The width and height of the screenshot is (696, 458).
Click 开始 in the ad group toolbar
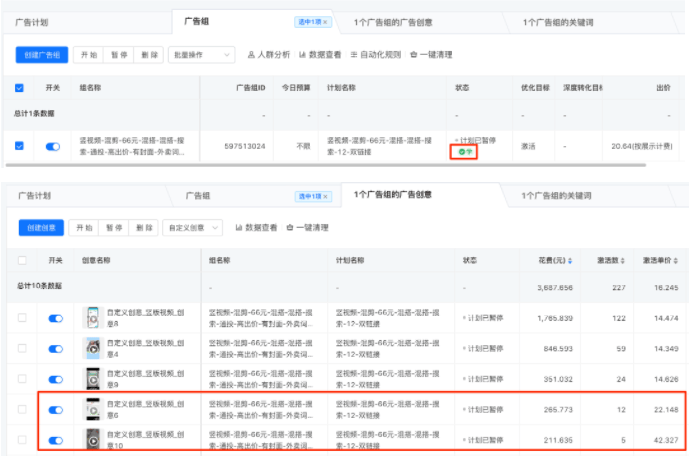coord(89,55)
